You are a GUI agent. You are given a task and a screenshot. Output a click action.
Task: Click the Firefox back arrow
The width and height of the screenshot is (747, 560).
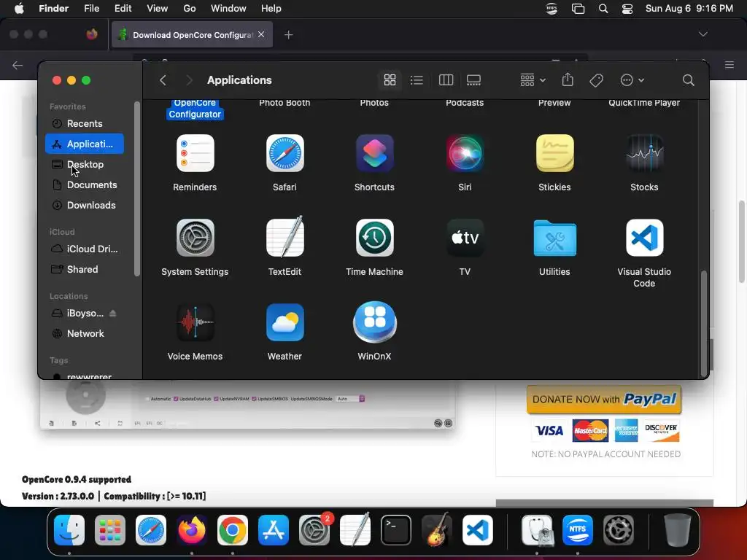point(18,65)
